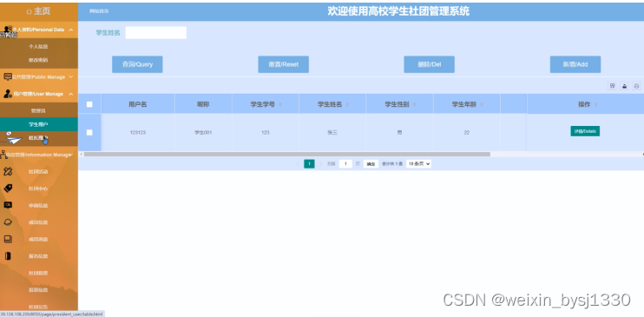The width and height of the screenshot is (644, 317).
Task: Focus the go-to page number input
Action: tap(345, 163)
